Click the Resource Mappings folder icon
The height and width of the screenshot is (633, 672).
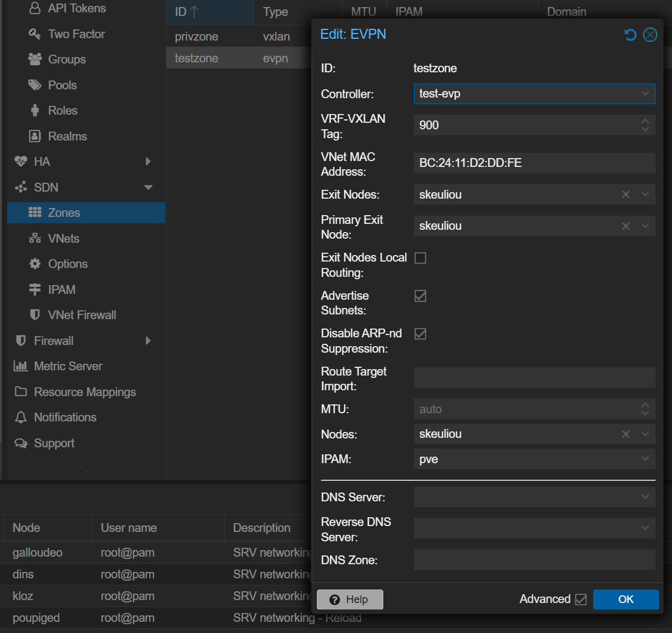coord(21,391)
